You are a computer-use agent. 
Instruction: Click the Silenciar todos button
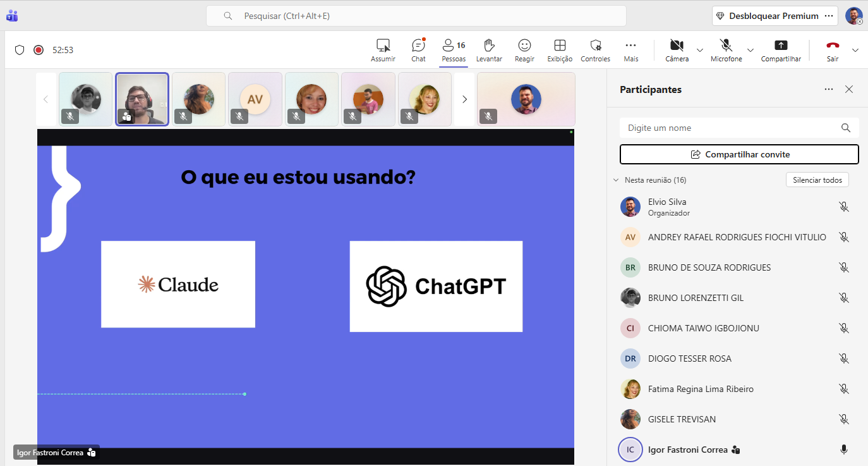click(x=817, y=180)
